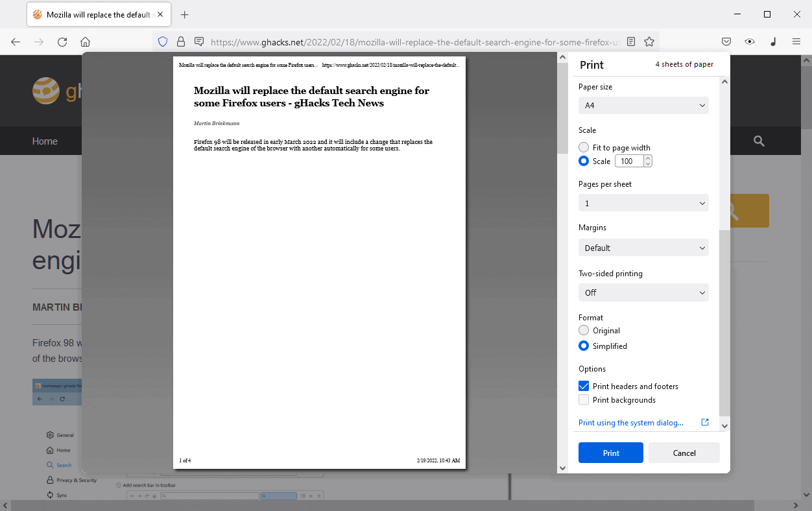The width and height of the screenshot is (812, 511).
Task: Click the tracking protection shield icon
Action: 163,42
